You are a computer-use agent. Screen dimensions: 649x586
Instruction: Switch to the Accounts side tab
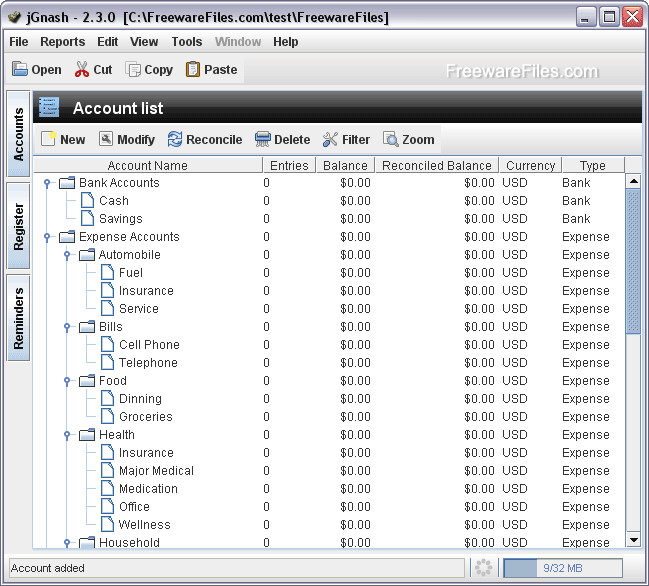(x=19, y=134)
